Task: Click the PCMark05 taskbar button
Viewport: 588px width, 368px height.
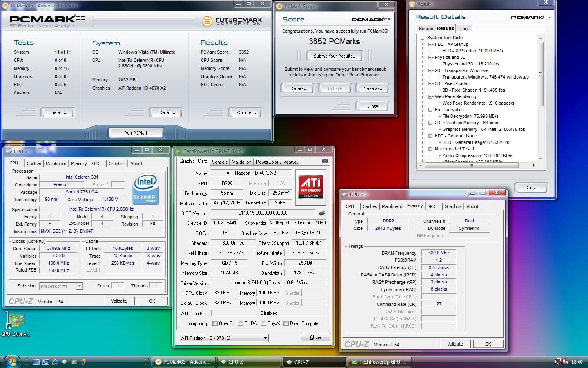Action: (184, 362)
